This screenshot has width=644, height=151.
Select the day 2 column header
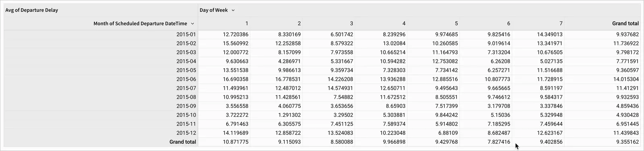pyautogui.click(x=299, y=23)
